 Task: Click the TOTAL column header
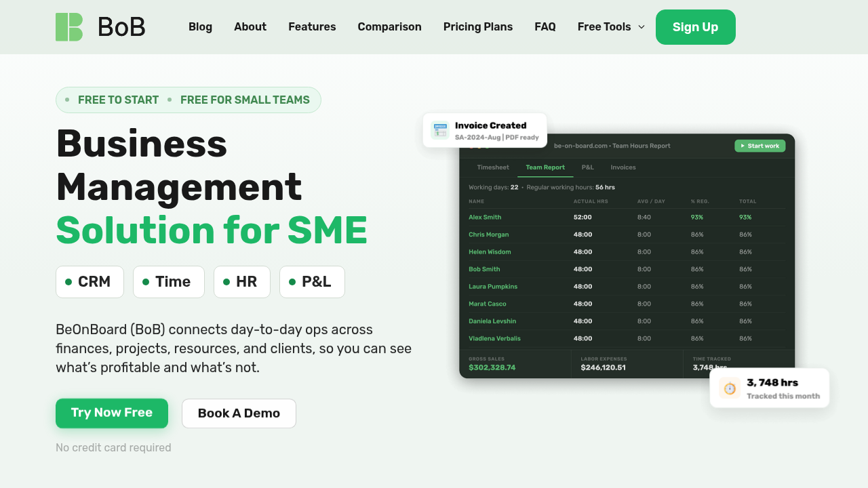tap(747, 201)
